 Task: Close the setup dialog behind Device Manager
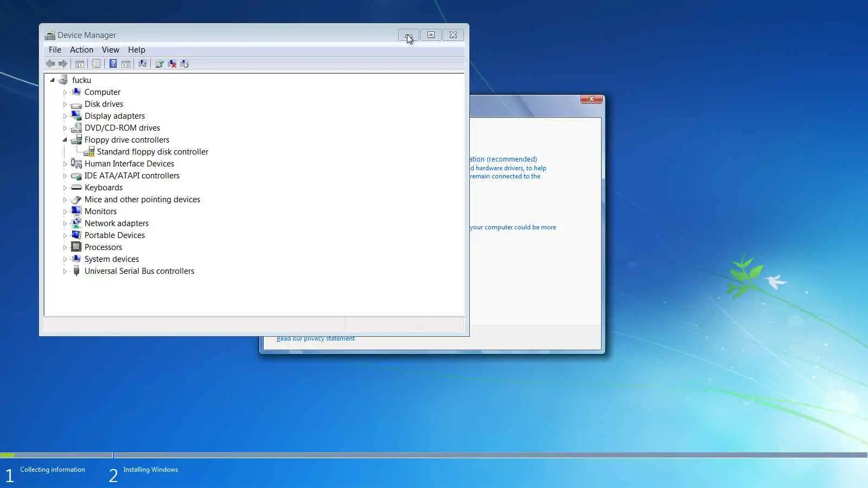point(591,99)
